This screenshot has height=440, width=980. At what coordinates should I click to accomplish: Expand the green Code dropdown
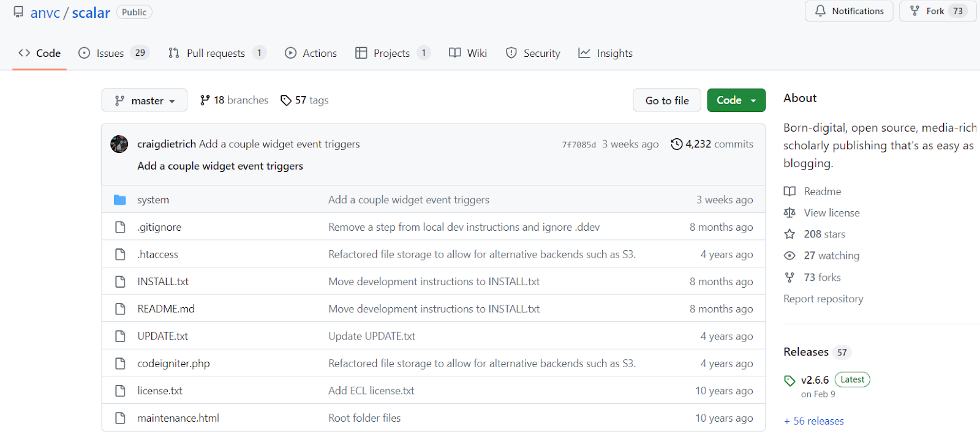tap(736, 100)
